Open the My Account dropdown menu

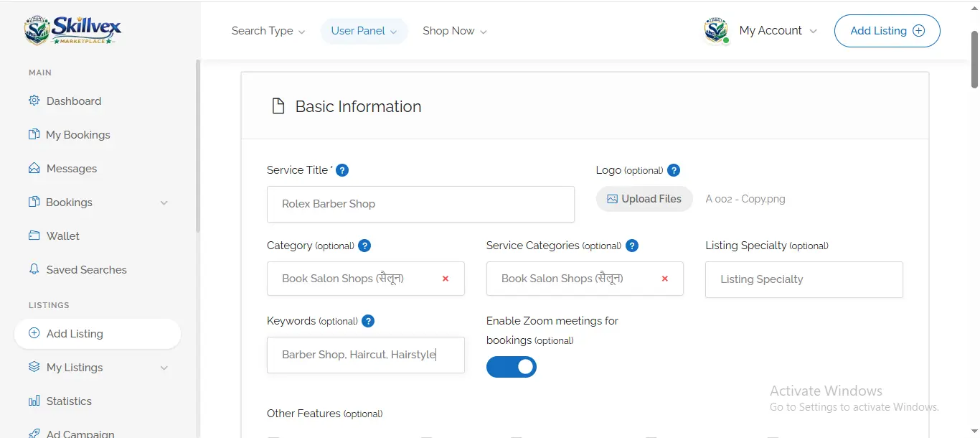(778, 31)
